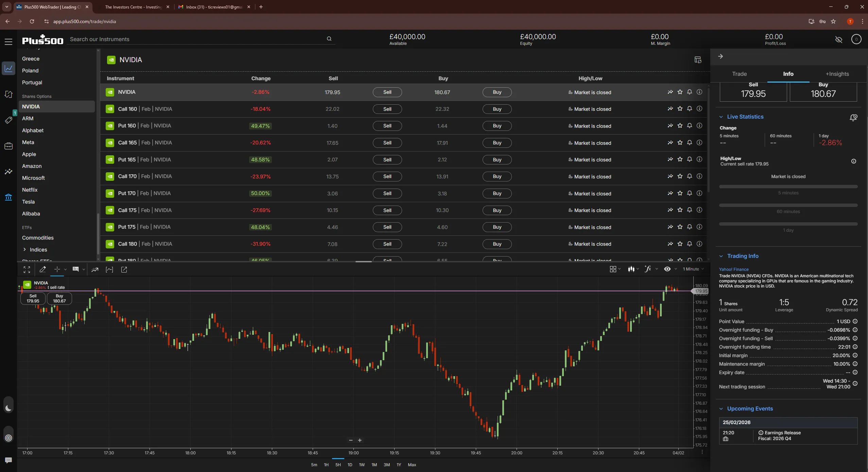Set alert bell for Call 175 row
Viewport: 868px width, 472px height.
690,210
